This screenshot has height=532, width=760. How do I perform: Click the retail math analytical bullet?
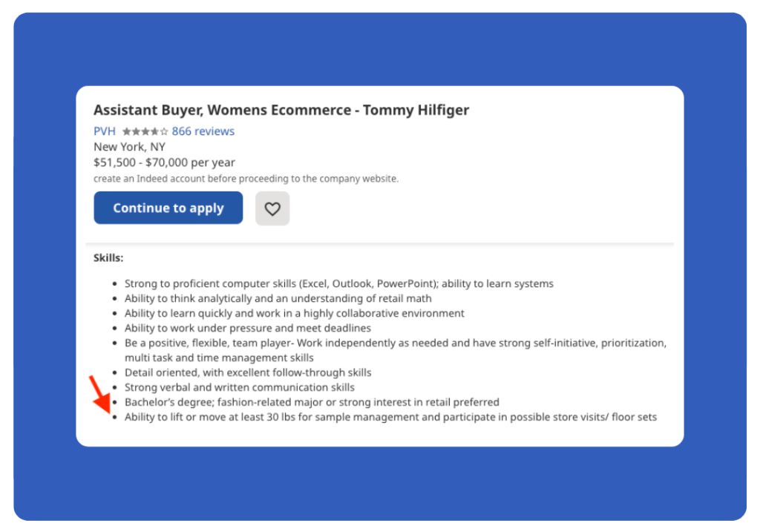click(278, 298)
